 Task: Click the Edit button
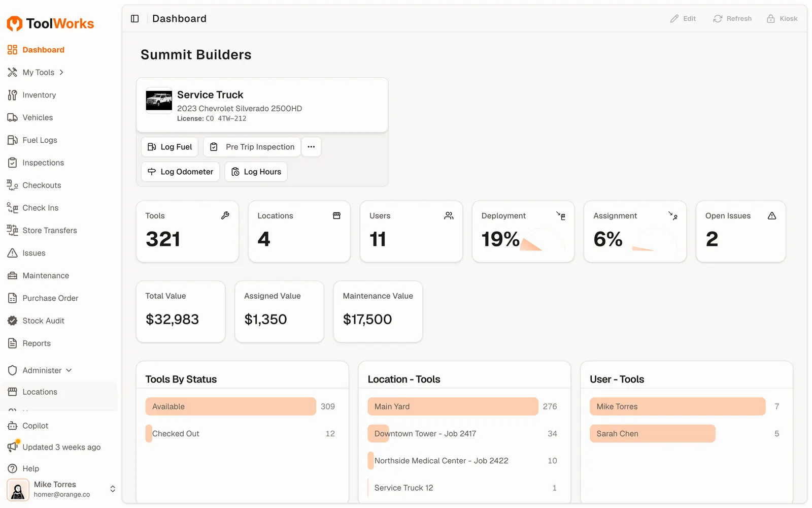click(683, 19)
